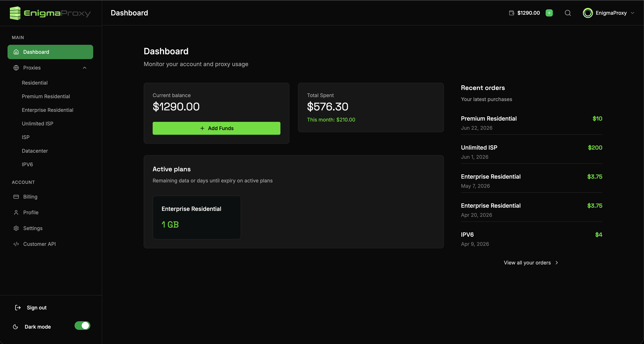
Task: Toggle the Dark mode switch off
Action: pos(82,326)
